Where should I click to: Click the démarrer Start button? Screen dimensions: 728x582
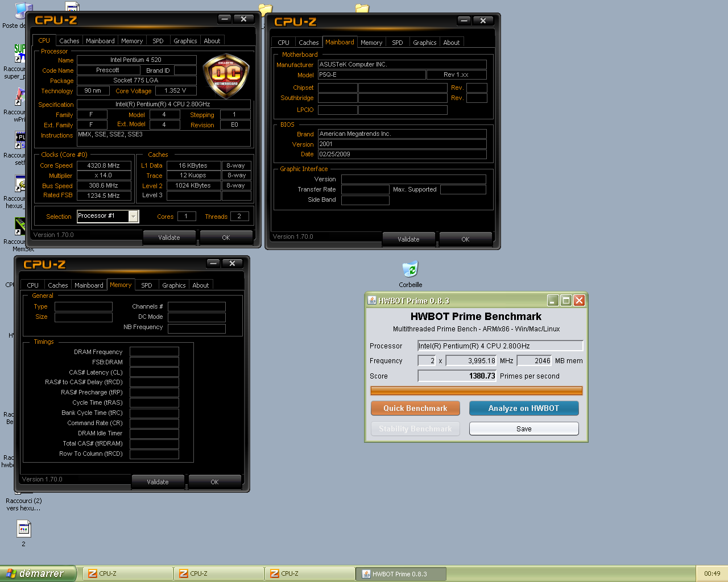click(38, 573)
